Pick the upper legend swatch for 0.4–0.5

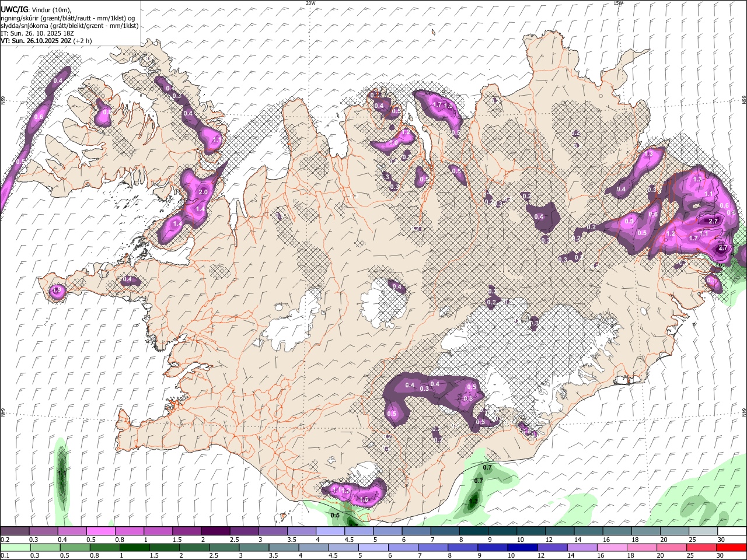[72, 531]
